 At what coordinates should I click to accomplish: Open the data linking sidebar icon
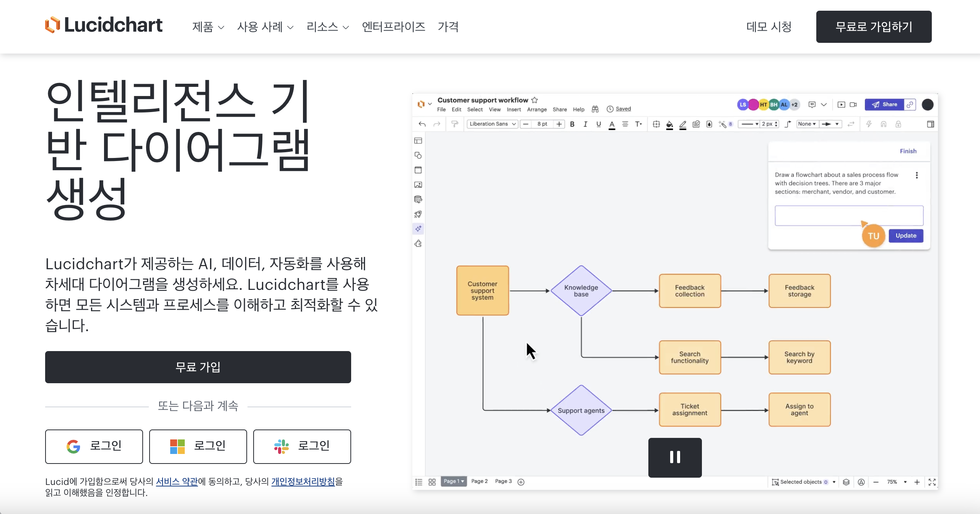(x=418, y=199)
